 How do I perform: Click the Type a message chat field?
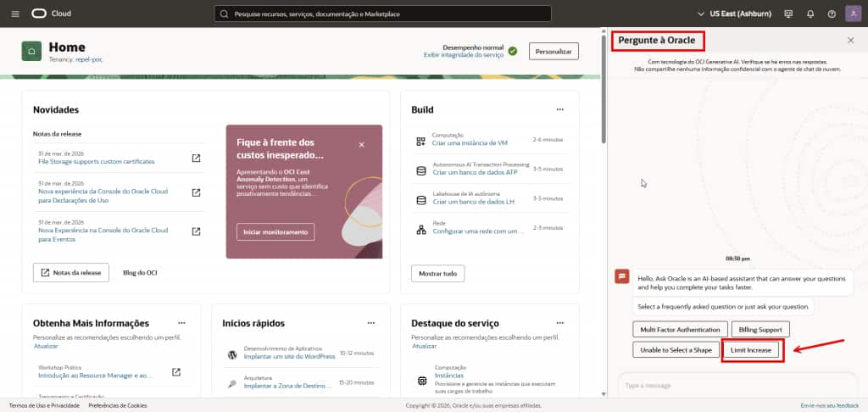[x=737, y=385]
